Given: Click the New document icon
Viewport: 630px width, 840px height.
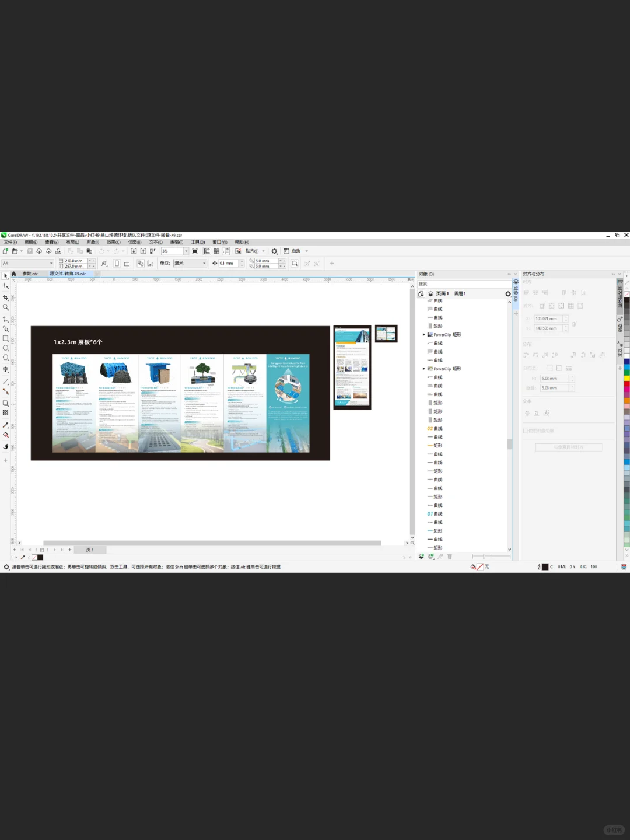Looking at the screenshot, I should pyautogui.click(x=5, y=251).
